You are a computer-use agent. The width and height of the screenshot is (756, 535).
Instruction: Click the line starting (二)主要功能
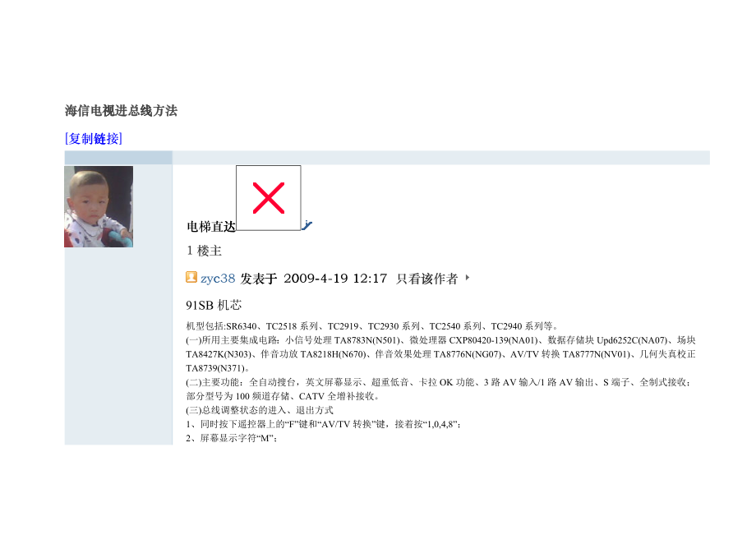[440, 382]
